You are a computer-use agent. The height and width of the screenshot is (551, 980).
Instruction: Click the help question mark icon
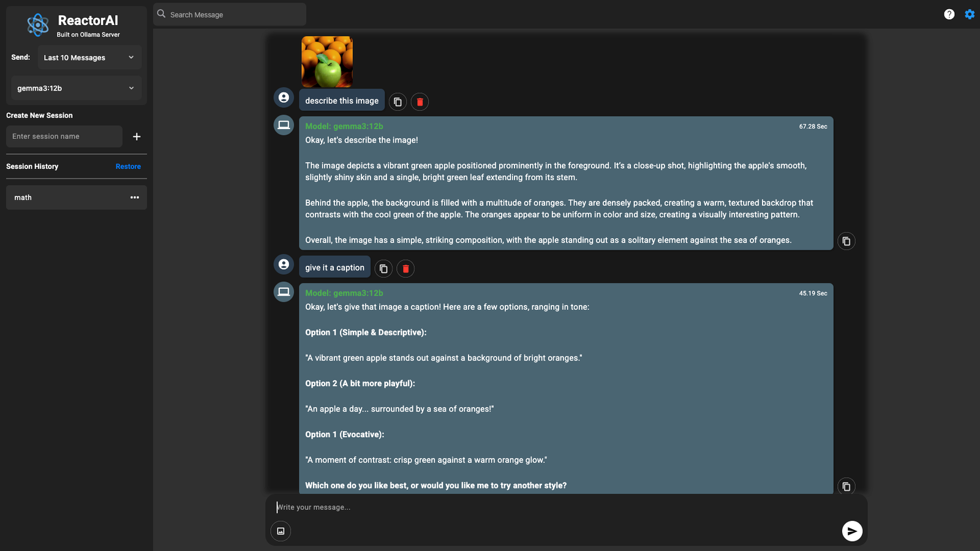[949, 14]
